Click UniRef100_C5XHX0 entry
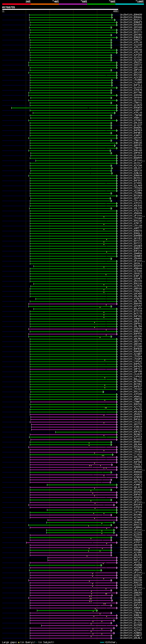This screenshot has height=644, width=146. [131, 537]
